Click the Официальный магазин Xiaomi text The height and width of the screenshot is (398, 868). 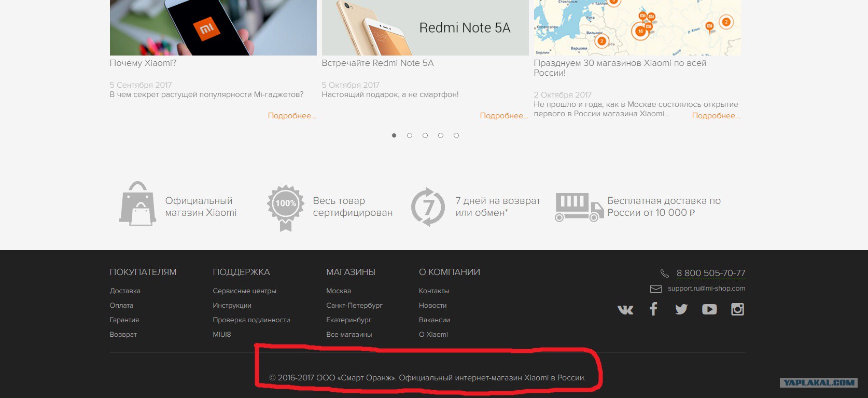coord(201,207)
